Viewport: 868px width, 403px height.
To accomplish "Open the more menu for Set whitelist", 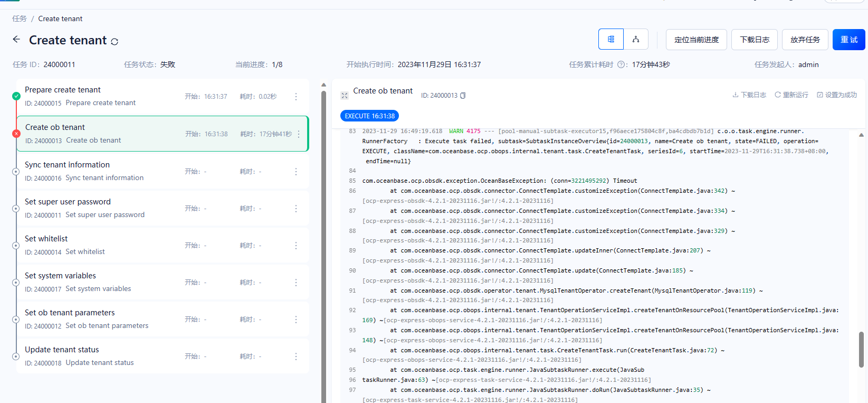I will coord(296,246).
